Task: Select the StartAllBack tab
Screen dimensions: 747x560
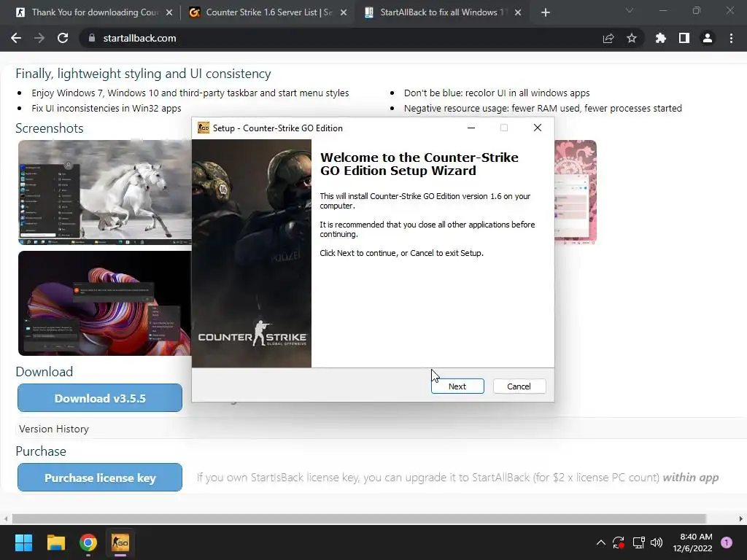Action: pos(443,12)
